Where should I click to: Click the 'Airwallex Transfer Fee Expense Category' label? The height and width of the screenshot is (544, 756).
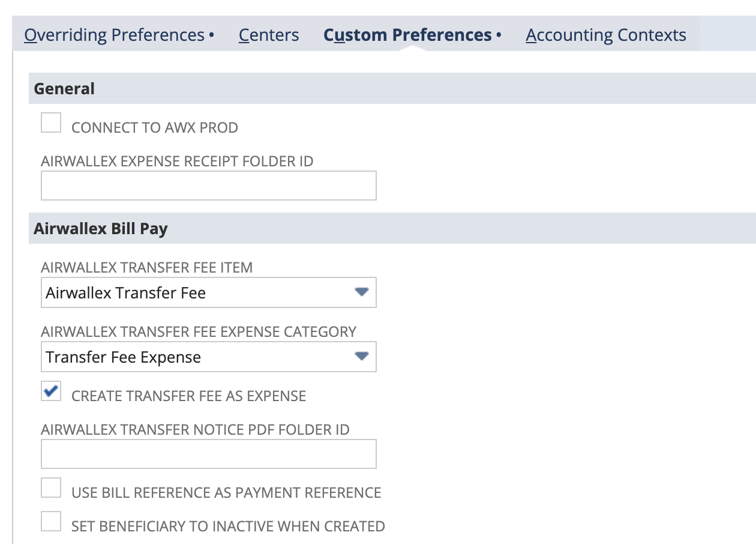click(199, 332)
